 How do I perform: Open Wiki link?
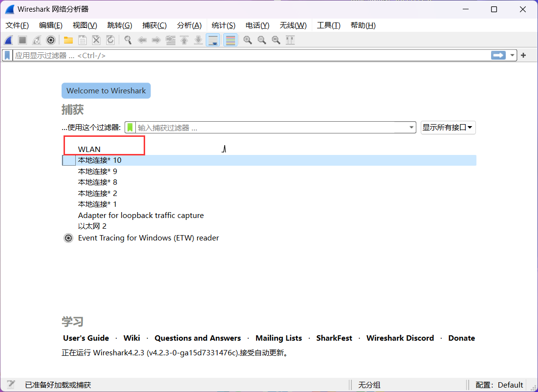pyautogui.click(x=132, y=338)
